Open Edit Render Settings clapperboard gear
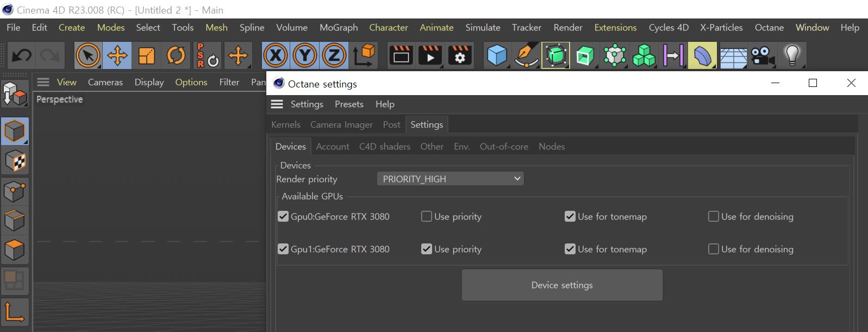Viewport: 868px width, 332px height. (x=460, y=55)
